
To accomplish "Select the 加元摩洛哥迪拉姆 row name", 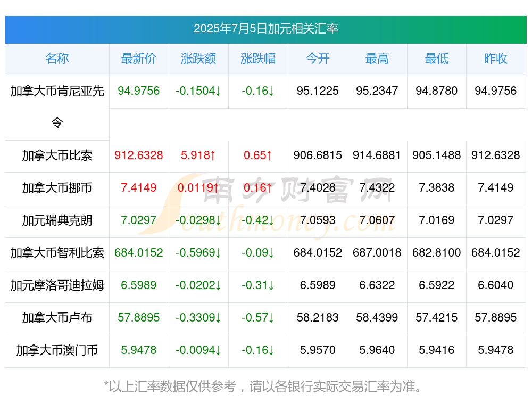I will (57, 285).
